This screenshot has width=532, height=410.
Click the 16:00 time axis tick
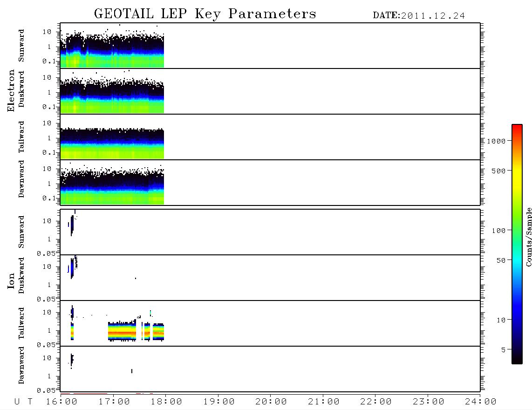pos(61,402)
